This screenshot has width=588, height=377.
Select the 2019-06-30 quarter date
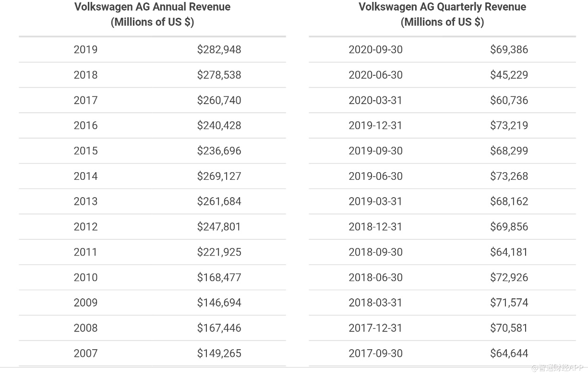pyautogui.click(x=375, y=176)
